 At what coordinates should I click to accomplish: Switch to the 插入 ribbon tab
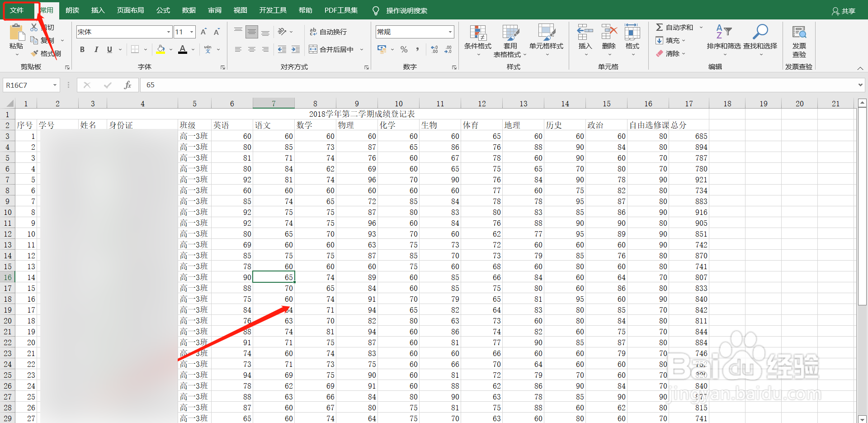[98, 10]
